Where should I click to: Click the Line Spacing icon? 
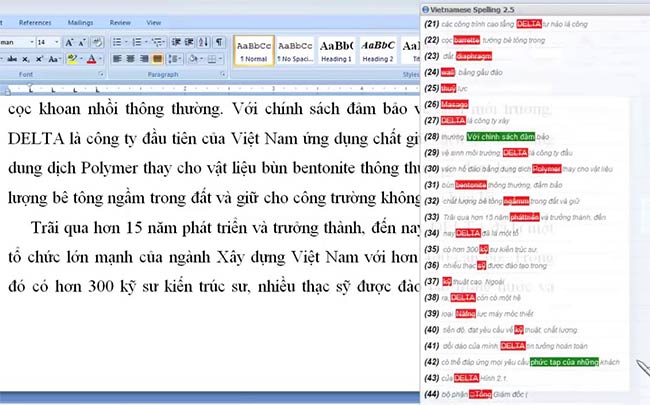173,59
